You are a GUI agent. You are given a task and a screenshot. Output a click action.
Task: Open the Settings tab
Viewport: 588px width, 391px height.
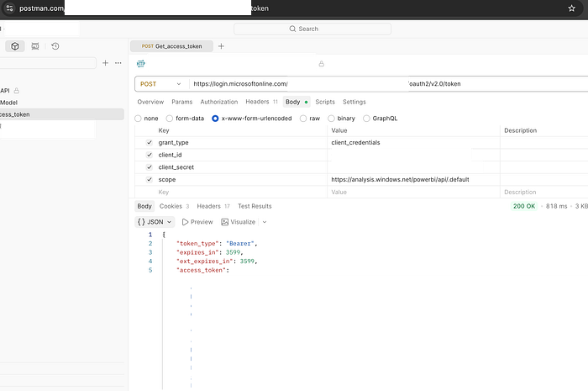point(354,102)
